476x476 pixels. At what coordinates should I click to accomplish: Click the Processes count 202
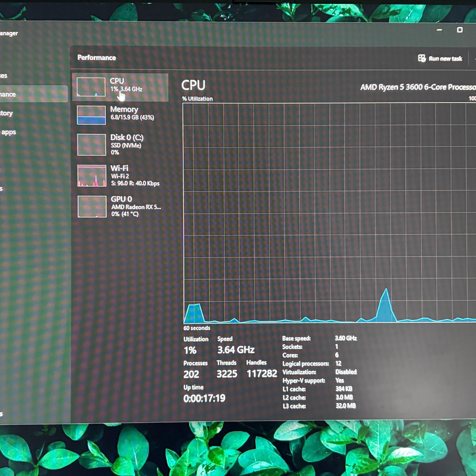pyautogui.click(x=191, y=374)
